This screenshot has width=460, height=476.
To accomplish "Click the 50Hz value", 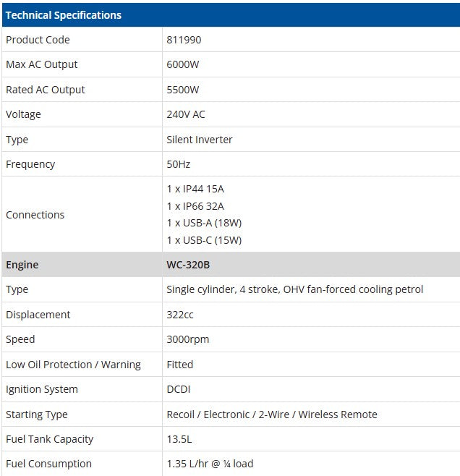I will click(178, 164).
